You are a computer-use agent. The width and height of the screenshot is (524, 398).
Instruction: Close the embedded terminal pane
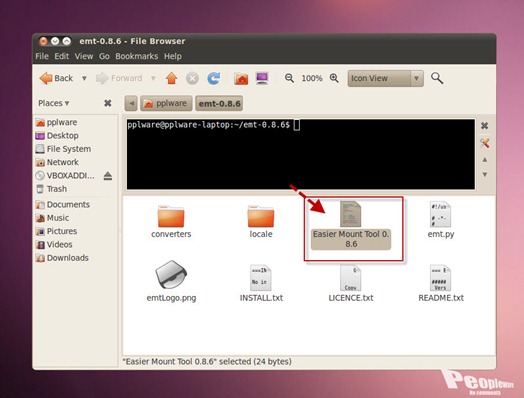click(484, 126)
